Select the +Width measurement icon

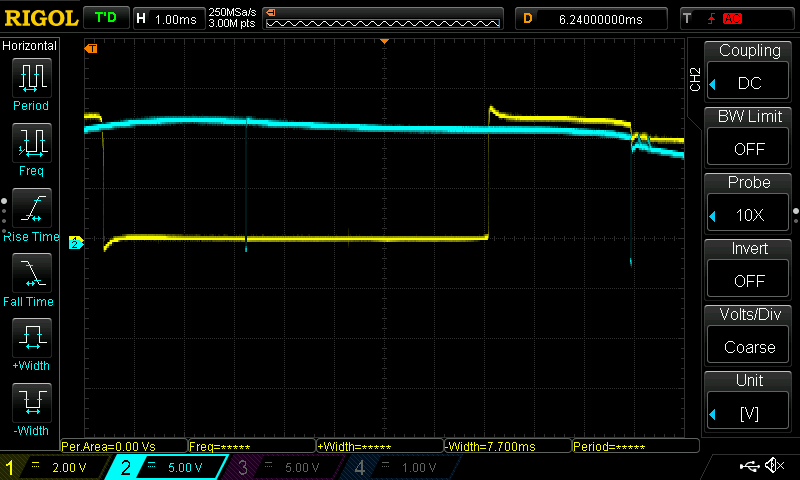[31, 339]
